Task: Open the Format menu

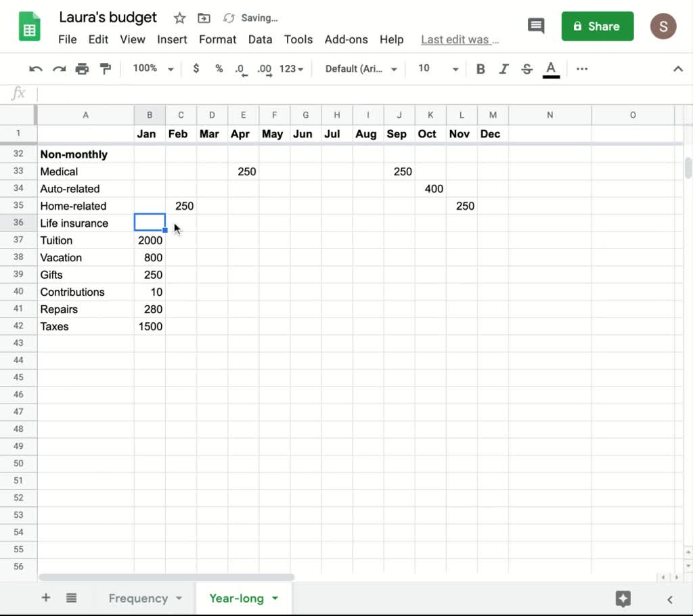Action: pyautogui.click(x=217, y=39)
